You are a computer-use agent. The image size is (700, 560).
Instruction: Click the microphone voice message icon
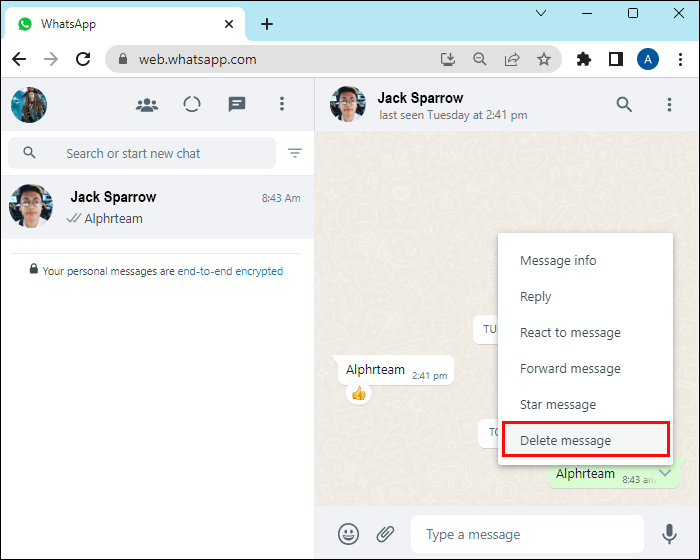tap(669, 534)
